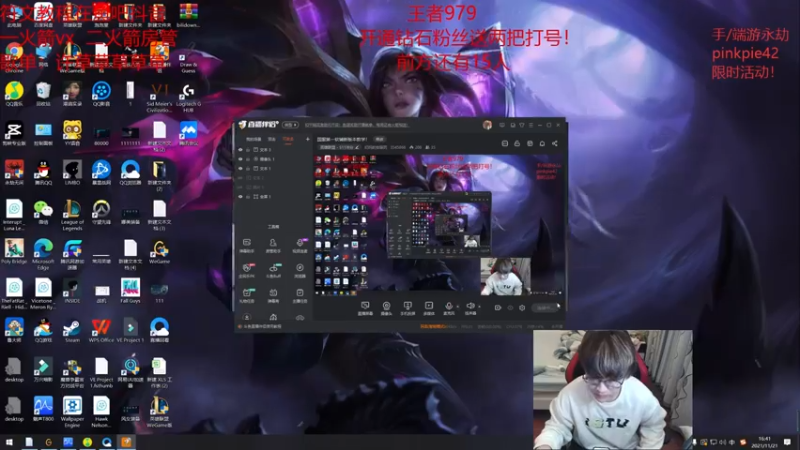Toggle the preview eye icon near settings gear
The width and height of the screenshot is (800, 450).
click(x=510, y=308)
